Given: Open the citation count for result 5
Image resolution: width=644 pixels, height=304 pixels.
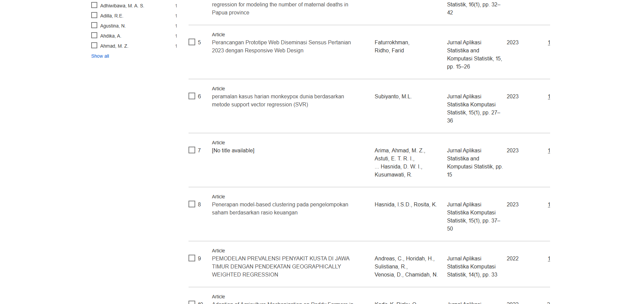Looking at the screenshot, I should [549, 43].
